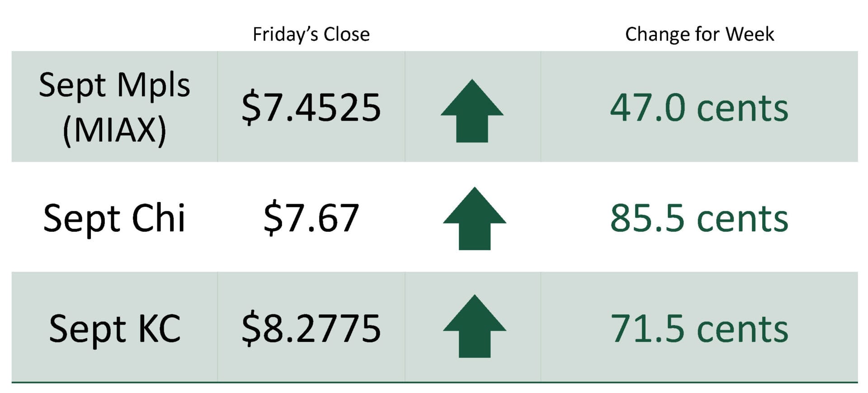
Task: Select the $8.2775 closing price
Action: pos(311,328)
